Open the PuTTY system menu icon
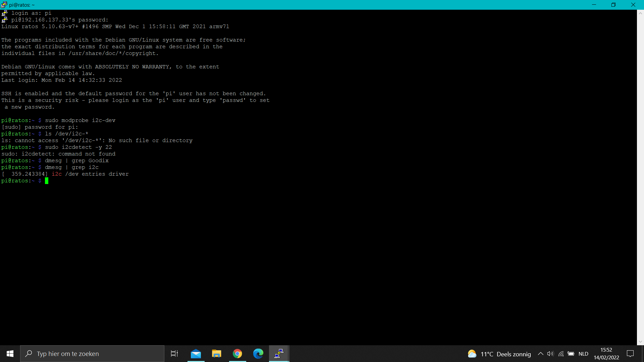 4,5
